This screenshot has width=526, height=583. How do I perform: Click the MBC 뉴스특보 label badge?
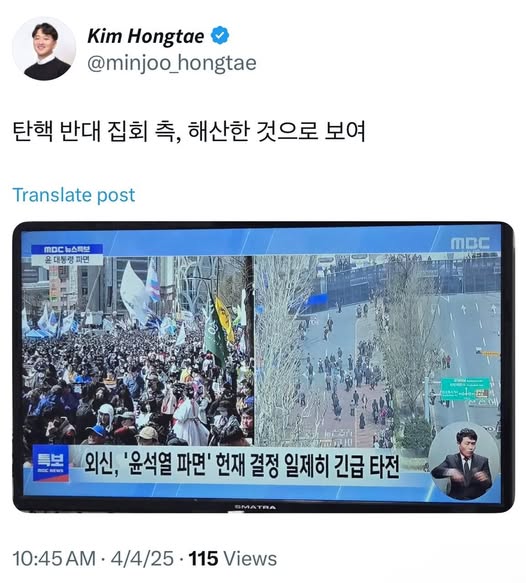click(67, 254)
